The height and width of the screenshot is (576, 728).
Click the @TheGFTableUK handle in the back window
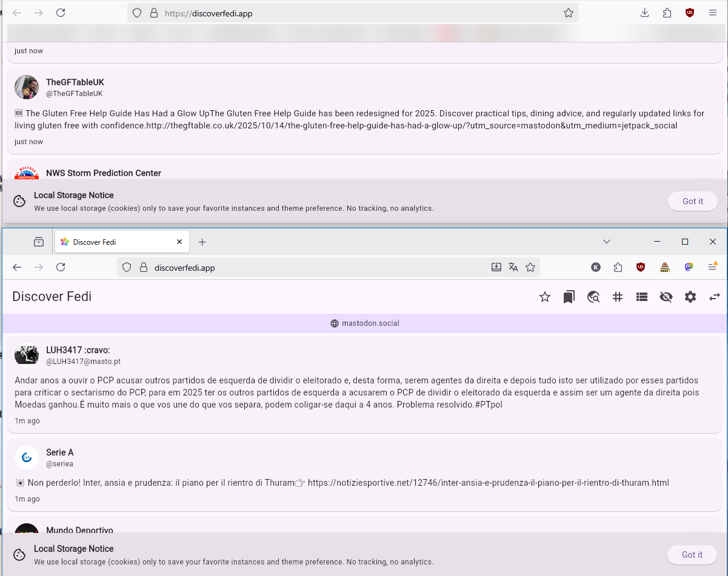(x=75, y=94)
